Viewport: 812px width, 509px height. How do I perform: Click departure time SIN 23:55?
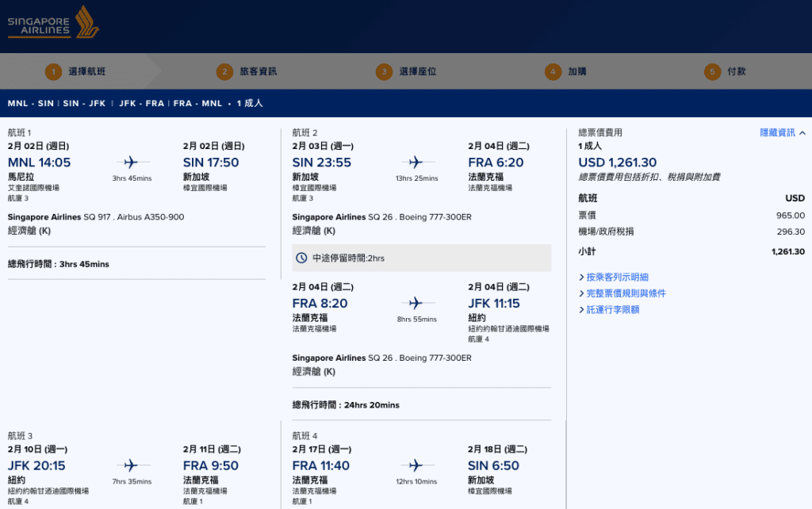(x=322, y=162)
